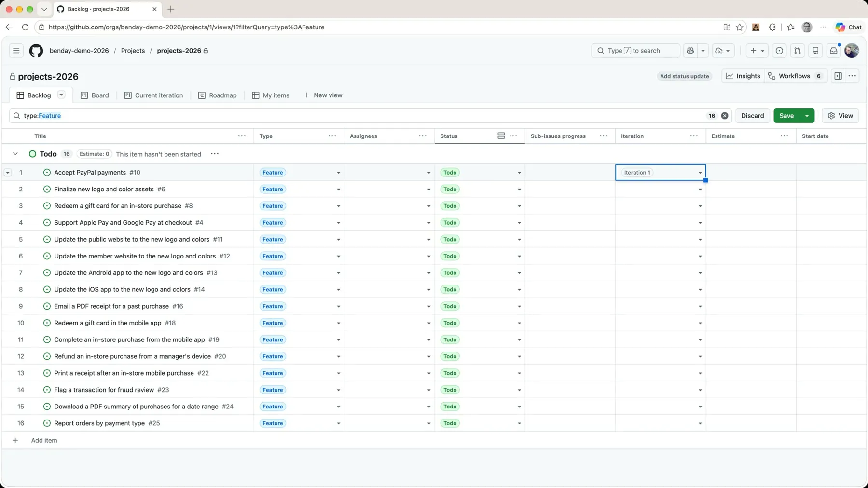Open the create new plus menu

(757, 51)
